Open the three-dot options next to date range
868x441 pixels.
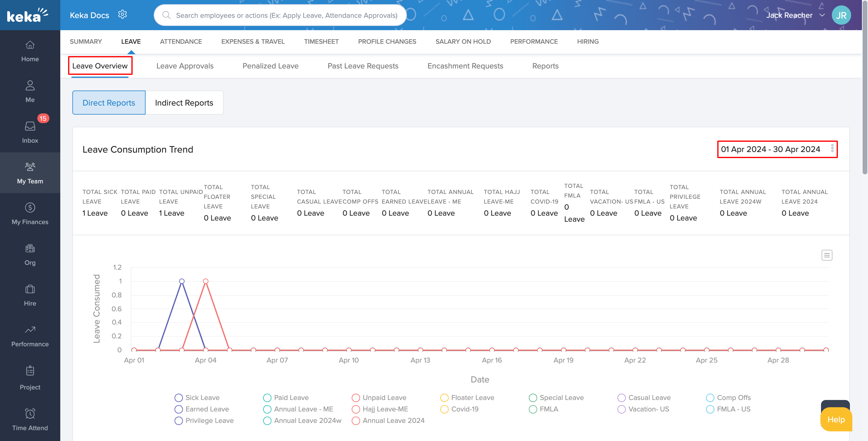pos(832,149)
